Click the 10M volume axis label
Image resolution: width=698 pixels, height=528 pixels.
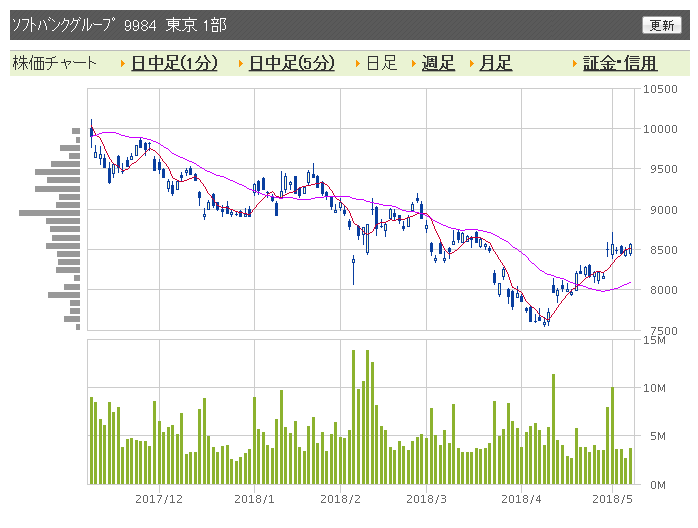tap(654, 388)
